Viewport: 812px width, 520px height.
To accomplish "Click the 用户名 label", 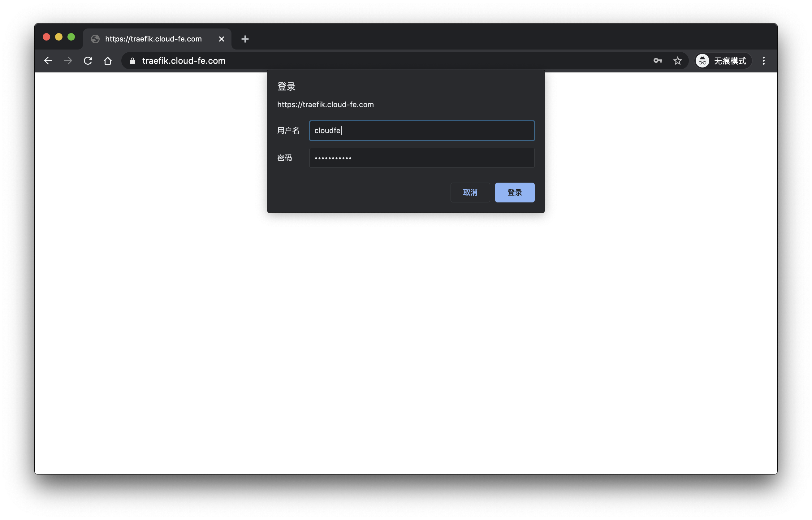I will coord(288,130).
